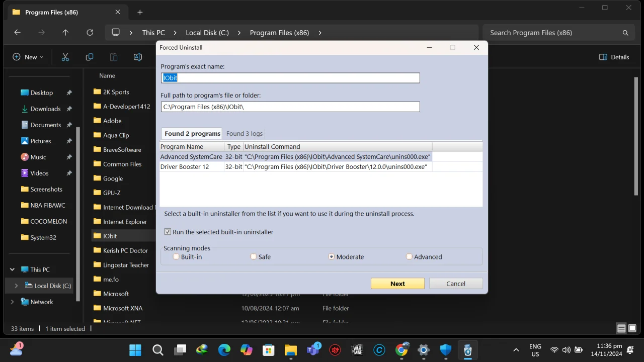Open Windows Start menu
Image resolution: width=644 pixels, height=362 pixels.
point(135,349)
